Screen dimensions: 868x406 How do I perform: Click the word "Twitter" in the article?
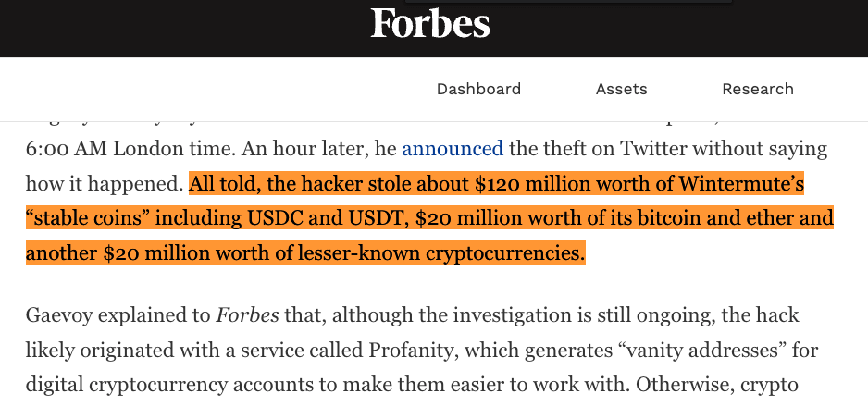click(x=664, y=149)
